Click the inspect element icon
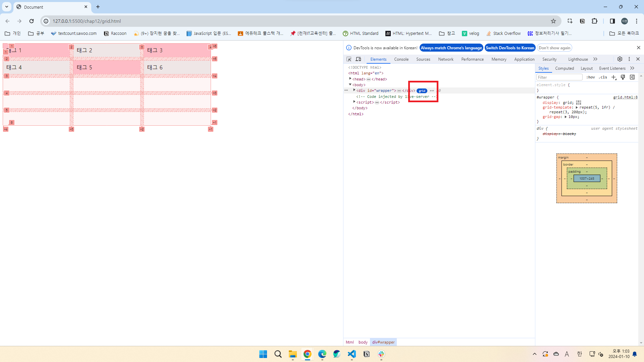The image size is (644, 362). 349,59
